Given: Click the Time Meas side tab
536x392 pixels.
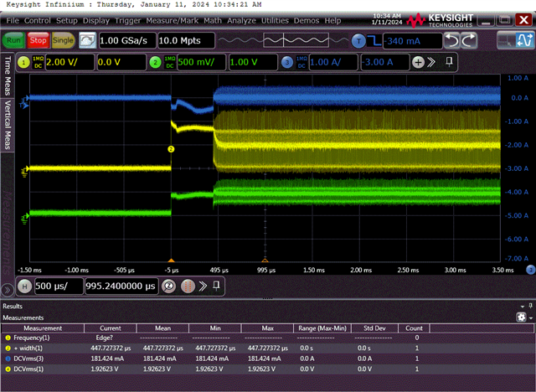Looking at the screenshot, I should click(8, 74).
